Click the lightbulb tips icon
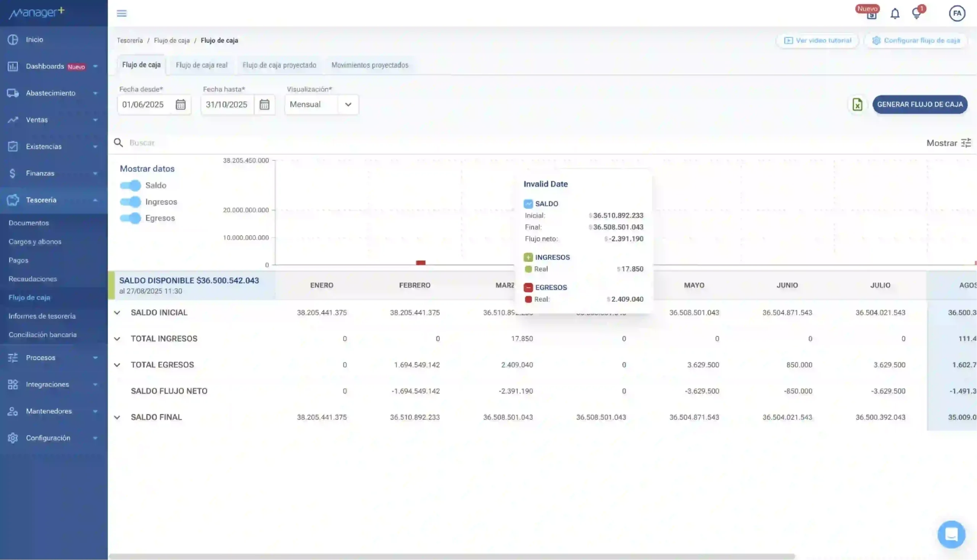Viewport: 977px width, 560px height. pyautogui.click(x=917, y=14)
